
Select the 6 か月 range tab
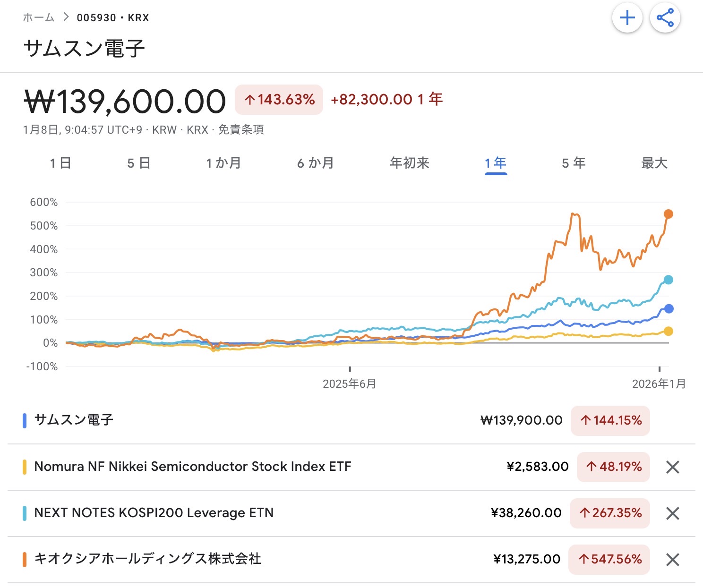(316, 163)
